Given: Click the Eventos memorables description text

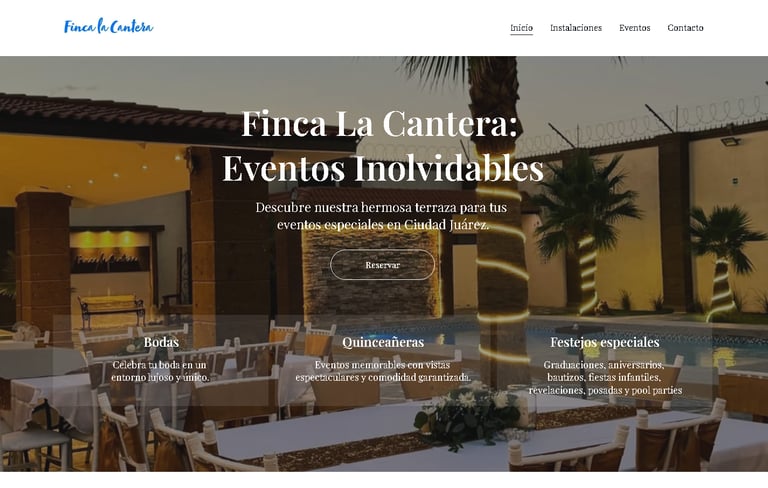Looking at the screenshot, I should pyautogui.click(x=383, y=371).
